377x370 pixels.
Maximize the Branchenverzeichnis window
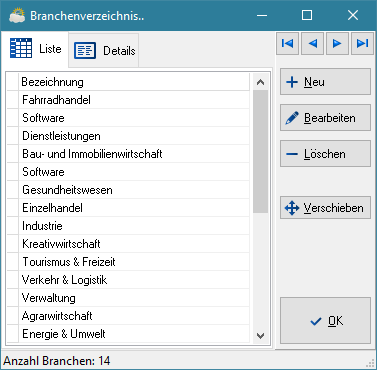click(307, 15)
